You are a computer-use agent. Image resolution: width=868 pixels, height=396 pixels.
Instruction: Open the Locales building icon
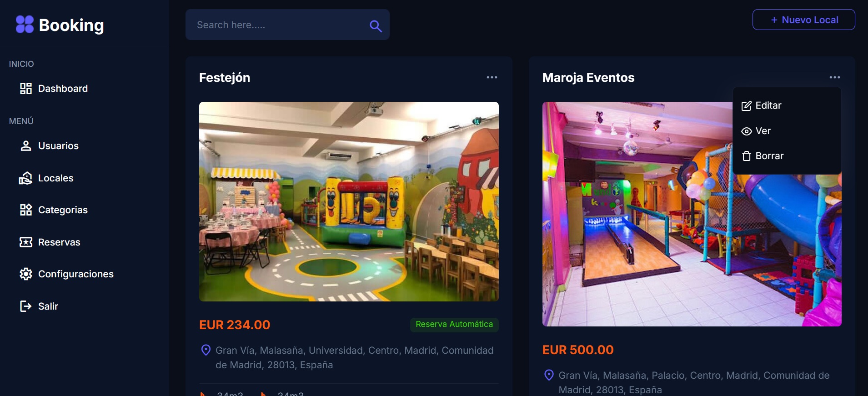pos(25,178)
